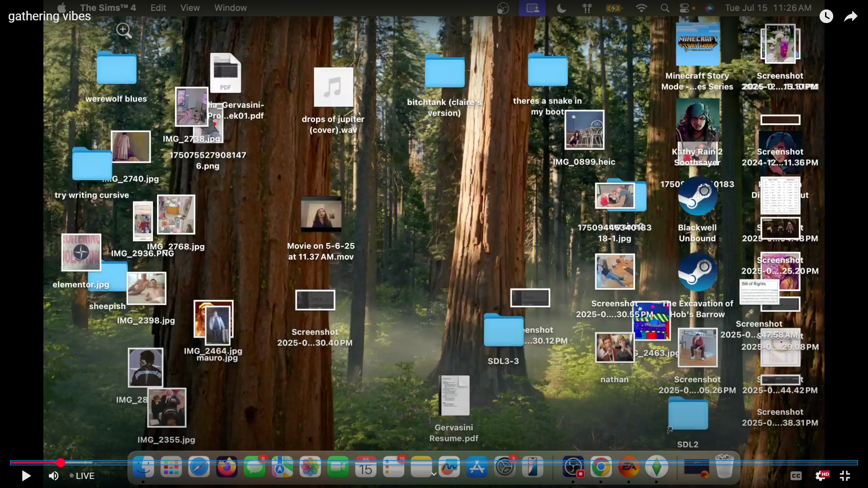Select the try writing cursive folder
This screenshot has width=868, height=488.
click(92, 164)
